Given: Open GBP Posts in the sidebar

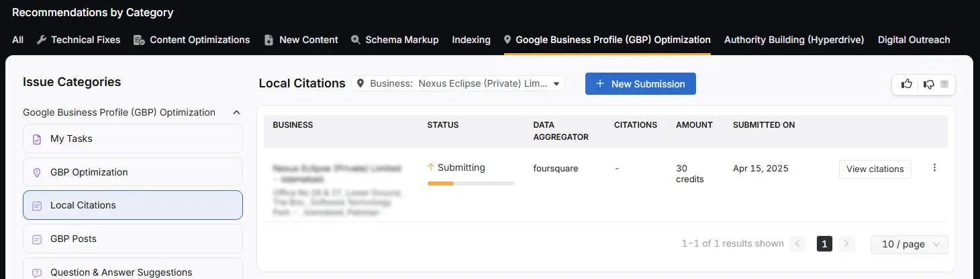Looking at the screenshot, I should coord(133,239).
